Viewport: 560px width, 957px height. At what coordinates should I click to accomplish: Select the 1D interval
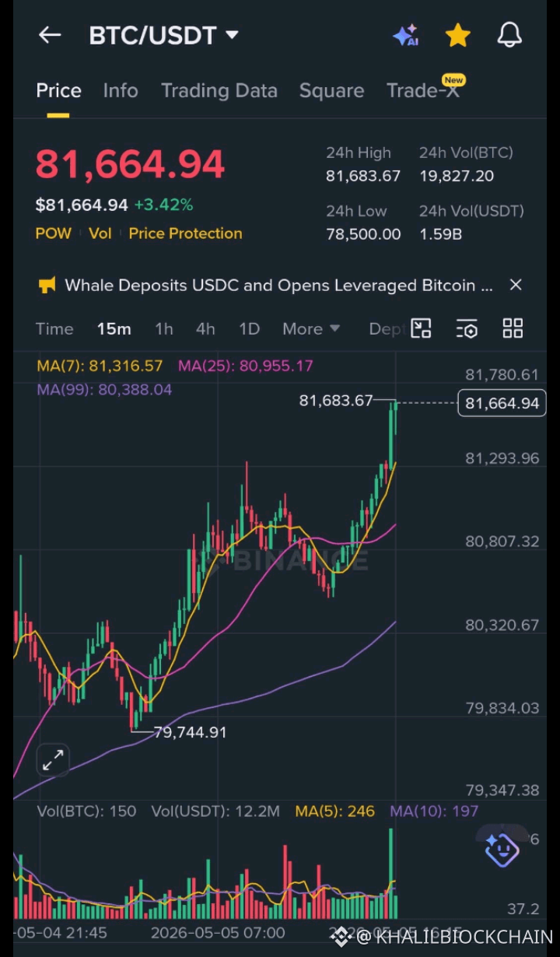pos(249,329)
